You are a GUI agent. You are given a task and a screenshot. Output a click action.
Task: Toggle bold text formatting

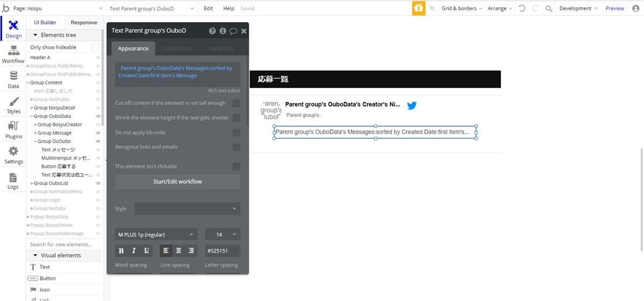pos(121,250)
